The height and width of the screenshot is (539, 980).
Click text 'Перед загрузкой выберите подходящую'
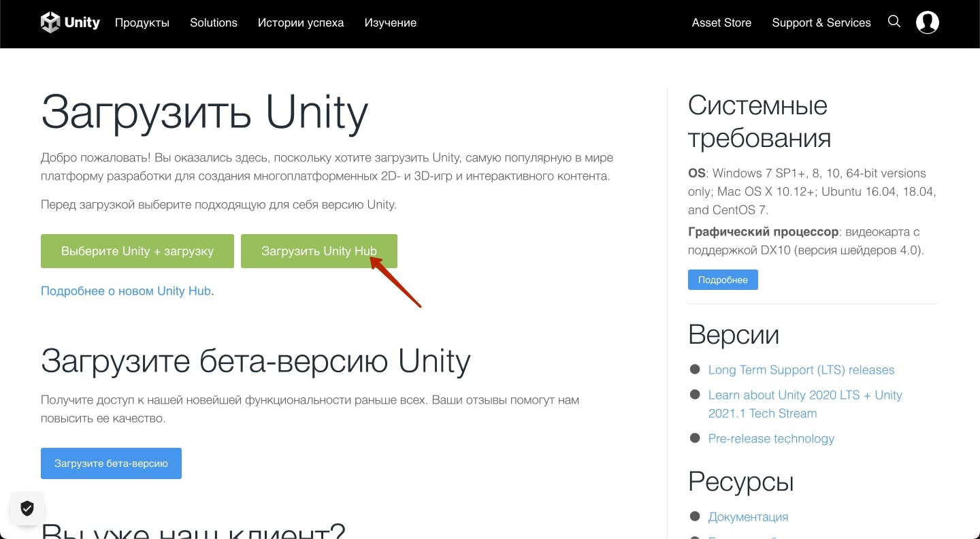pos(218,204)
